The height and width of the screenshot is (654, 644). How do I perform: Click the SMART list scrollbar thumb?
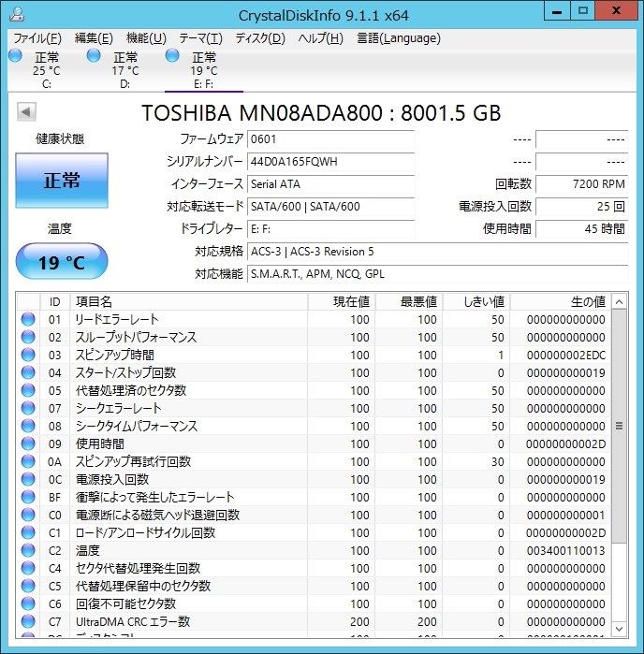(620, 426)
